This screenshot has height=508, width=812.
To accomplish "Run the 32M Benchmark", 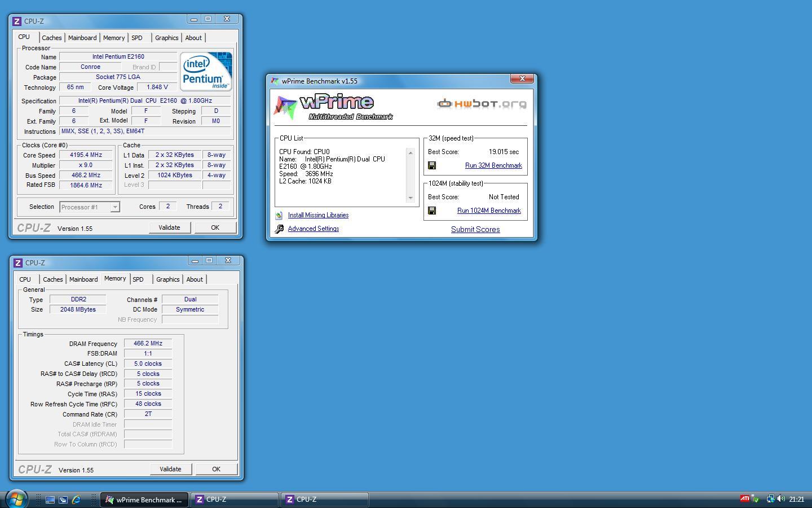I will (x=493, y=165).
